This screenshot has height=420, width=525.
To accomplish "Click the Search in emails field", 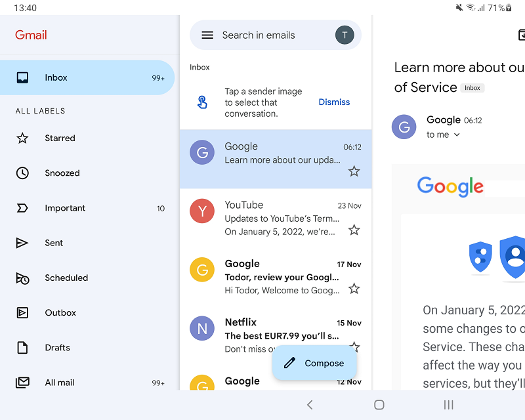I will pos(276,35).
